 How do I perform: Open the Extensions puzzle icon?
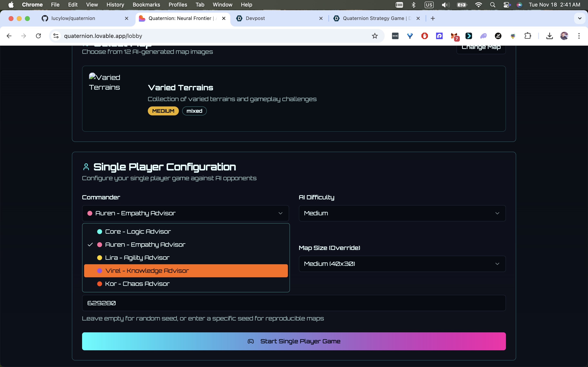tap(528, 36)
